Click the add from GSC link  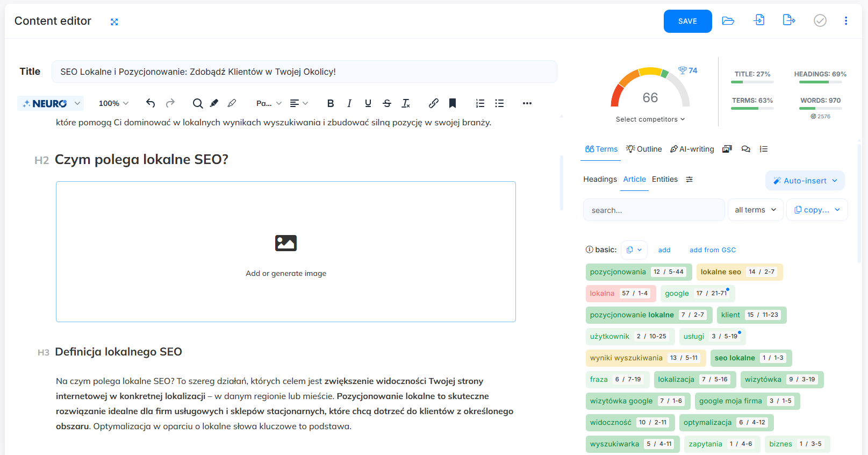pyautogui.click(x=713, y=250)
